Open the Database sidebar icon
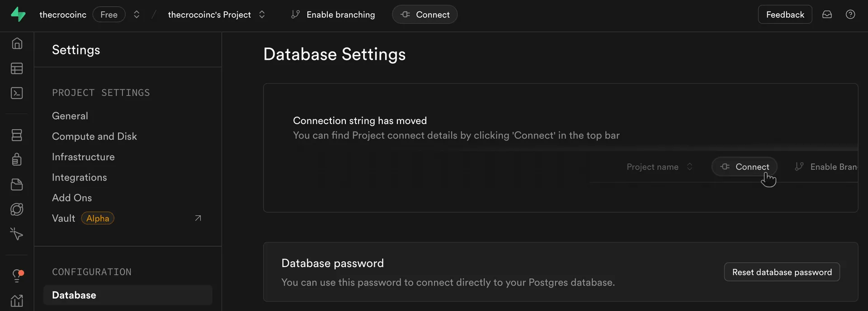The image size is (868, 311). point(17,135)
